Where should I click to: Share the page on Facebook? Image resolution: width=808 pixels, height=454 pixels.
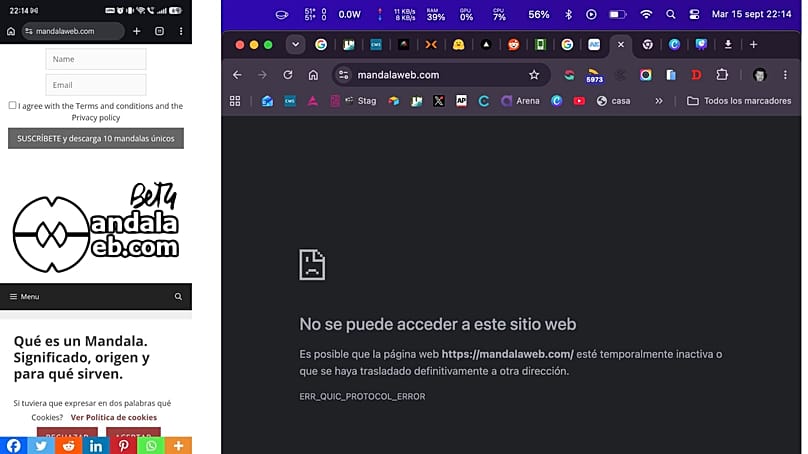pos(13,445)
